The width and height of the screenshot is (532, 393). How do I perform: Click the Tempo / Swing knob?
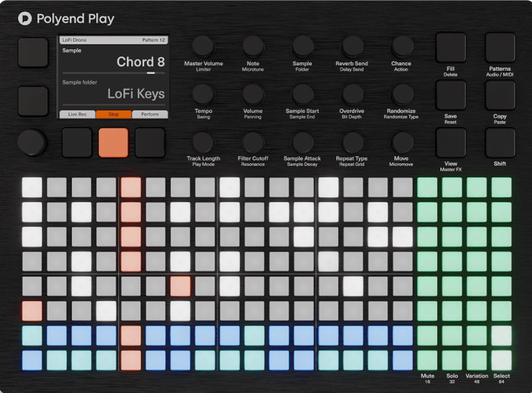203,95
